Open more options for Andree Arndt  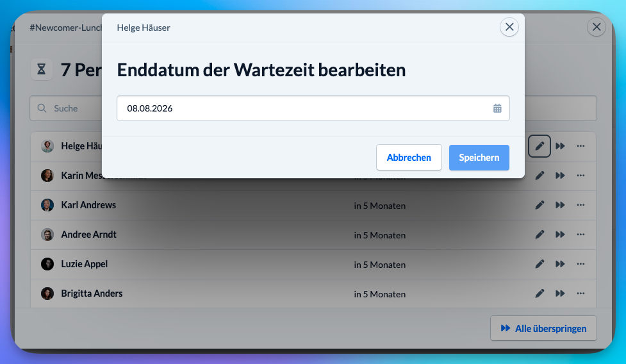click(581, 235)
